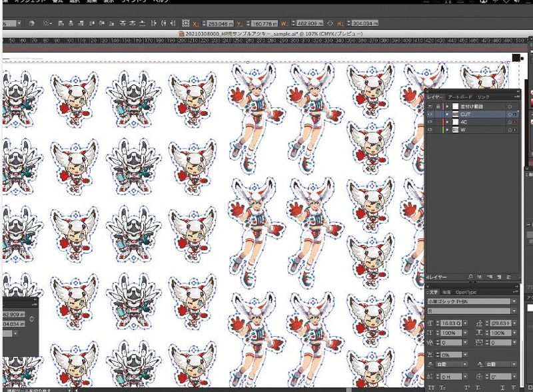Click the reference point grid icon
The width and height of the screenshot is (533, 392).
[186, 23]
